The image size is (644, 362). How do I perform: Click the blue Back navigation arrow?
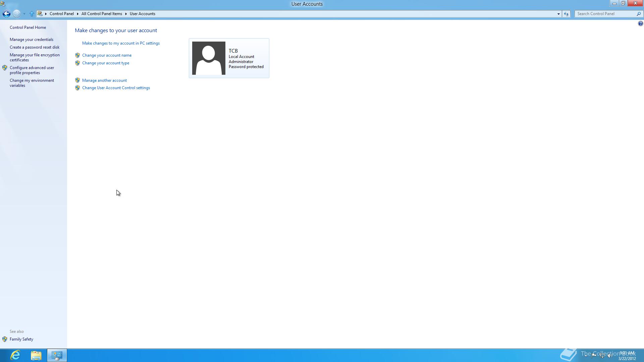(x=6, y=14)
